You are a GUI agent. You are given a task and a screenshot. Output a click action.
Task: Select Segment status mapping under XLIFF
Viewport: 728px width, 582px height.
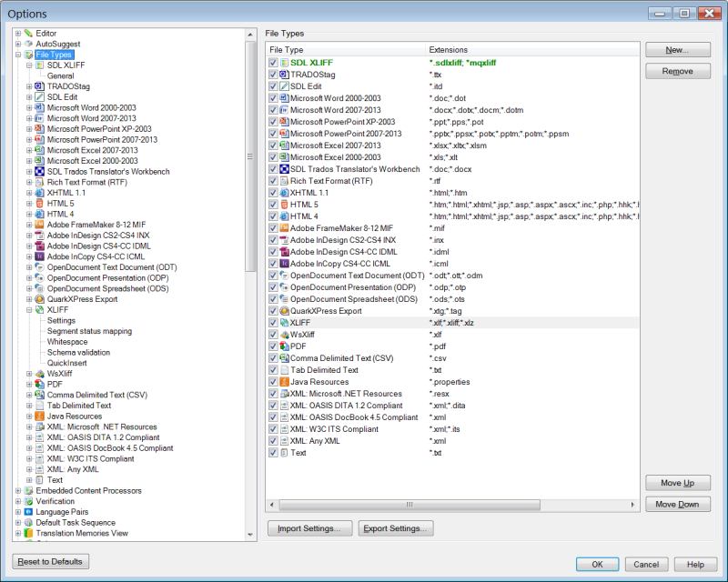click(x=89, y=331)
